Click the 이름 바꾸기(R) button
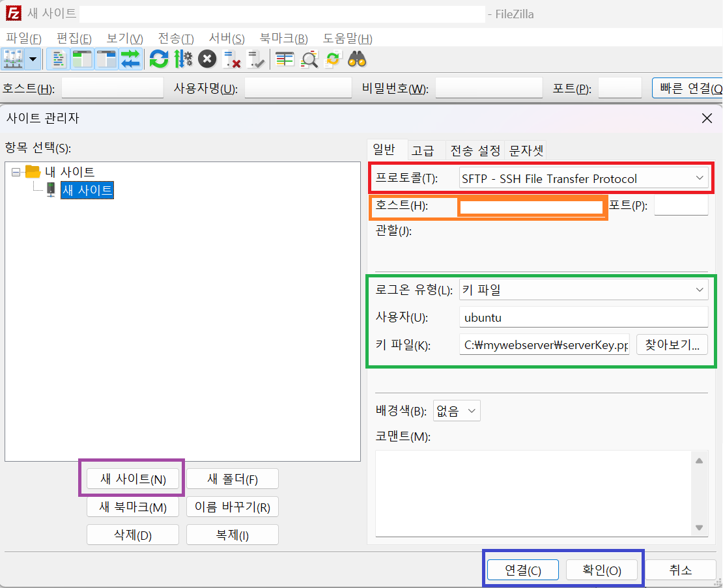This screenshot has height=588, width=723. pyautogui.click(x=233, y=507)
